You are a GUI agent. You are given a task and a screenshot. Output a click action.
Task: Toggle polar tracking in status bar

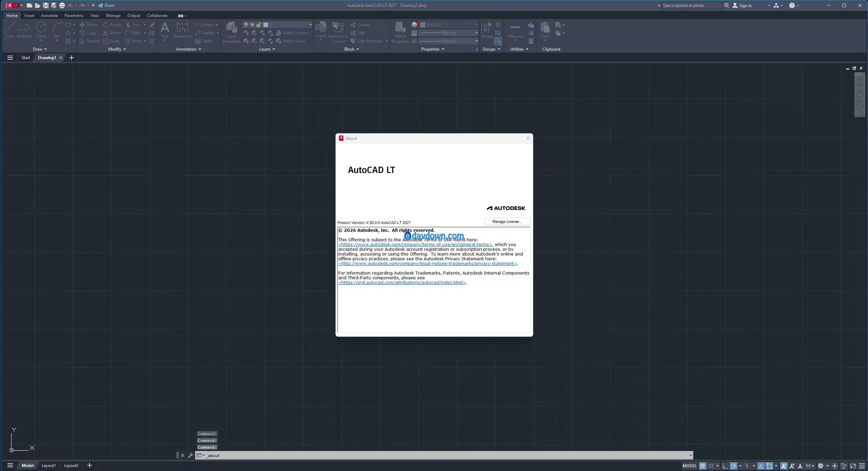tap(734, 466)
